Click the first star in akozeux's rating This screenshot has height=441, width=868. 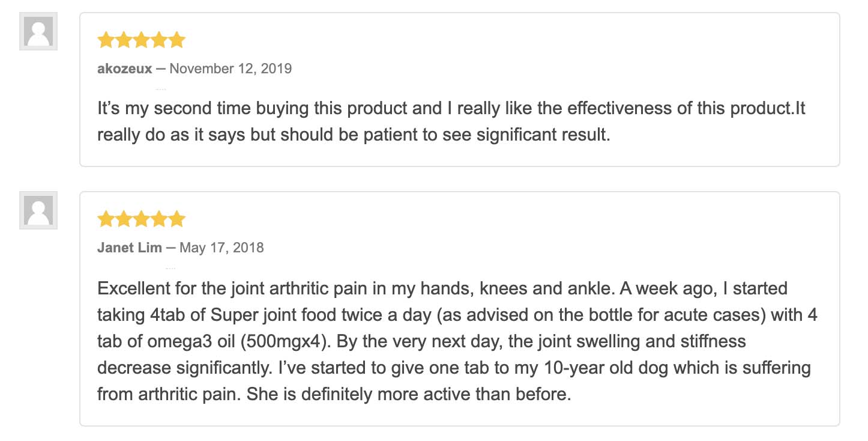(106, 40)
